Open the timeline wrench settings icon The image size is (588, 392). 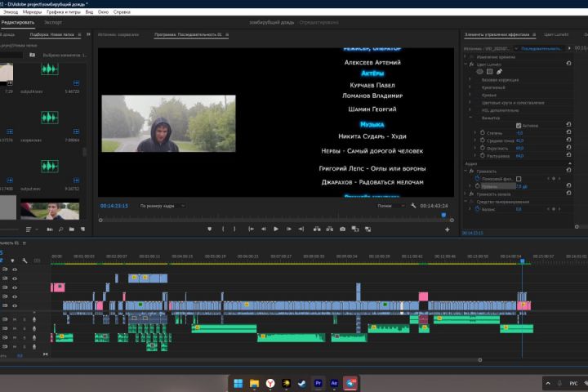[x=25, y=261]
